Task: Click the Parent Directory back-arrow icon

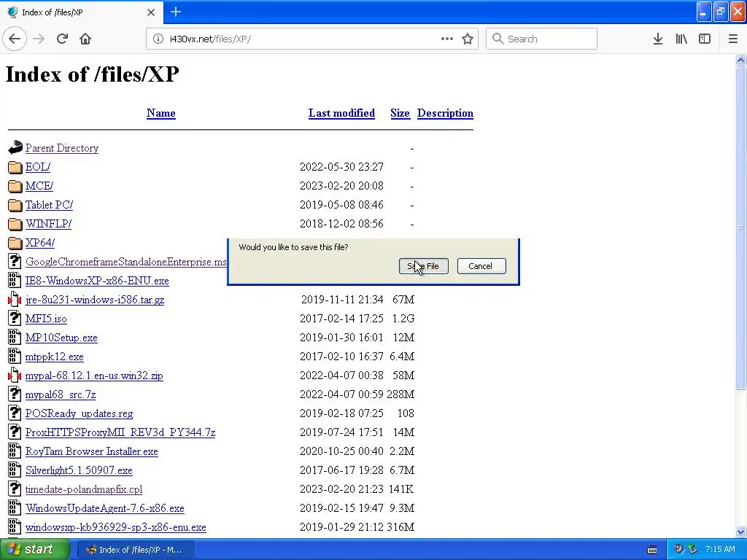Action: 15,147
